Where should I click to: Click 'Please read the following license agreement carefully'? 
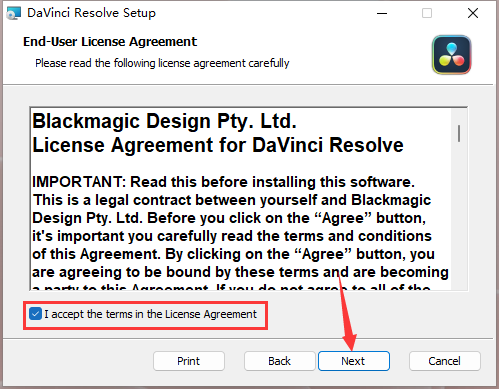(162, 63)
